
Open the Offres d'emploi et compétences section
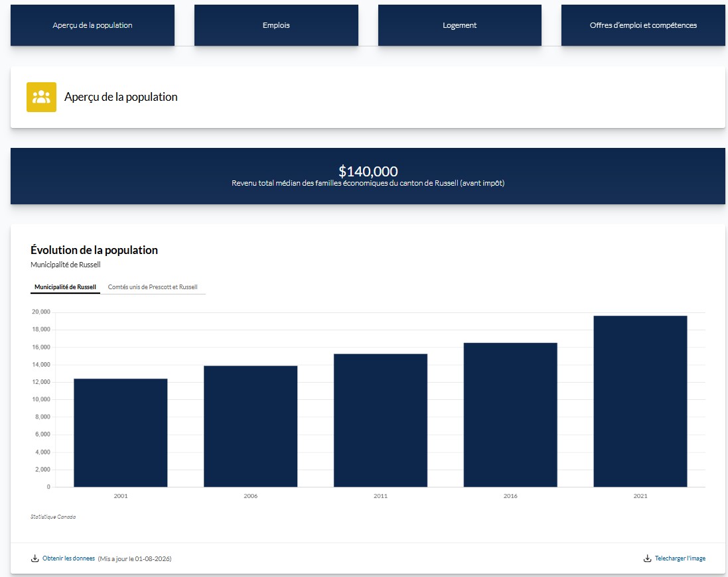coord(643,25)
